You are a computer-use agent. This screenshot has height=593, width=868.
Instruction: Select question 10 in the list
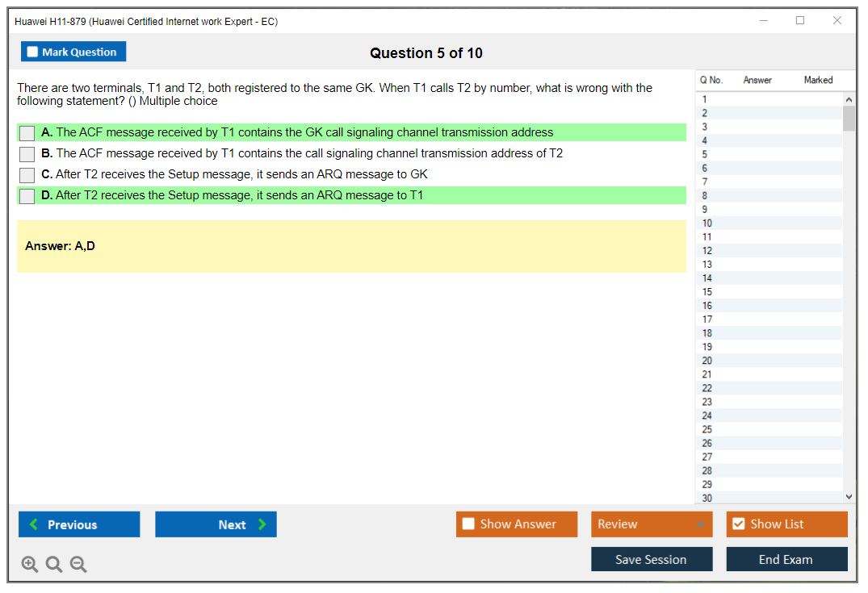tap(707, 223)
